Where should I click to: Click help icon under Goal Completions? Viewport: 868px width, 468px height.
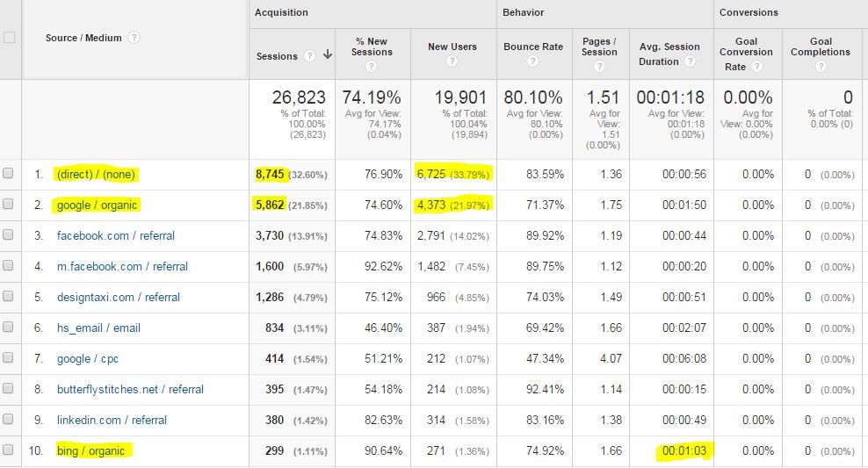(x=821, y=67)
